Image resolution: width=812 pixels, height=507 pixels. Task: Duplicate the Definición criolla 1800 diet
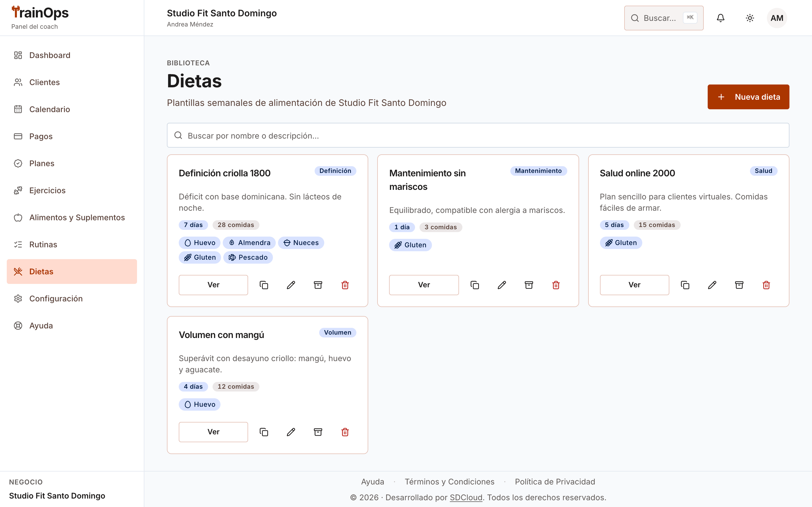264,285
